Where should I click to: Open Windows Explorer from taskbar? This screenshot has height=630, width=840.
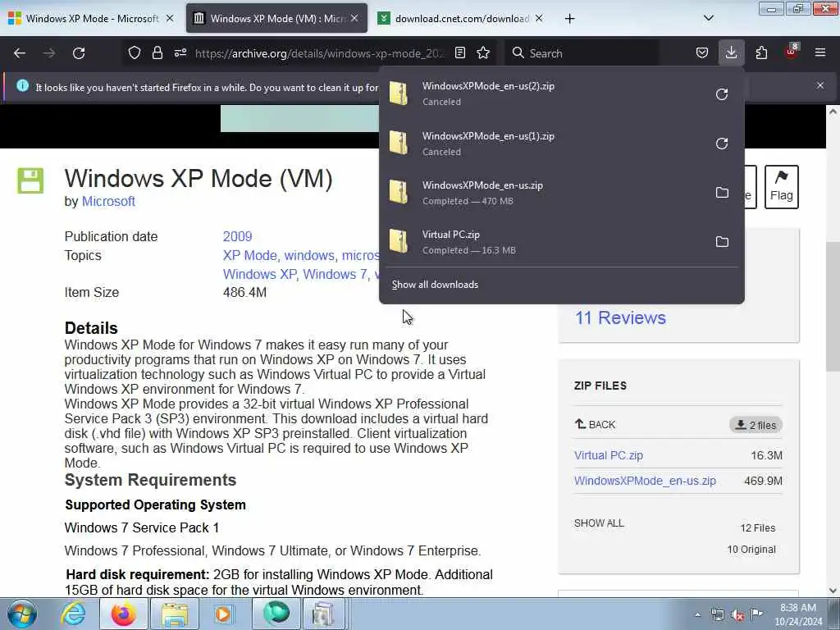175,614
